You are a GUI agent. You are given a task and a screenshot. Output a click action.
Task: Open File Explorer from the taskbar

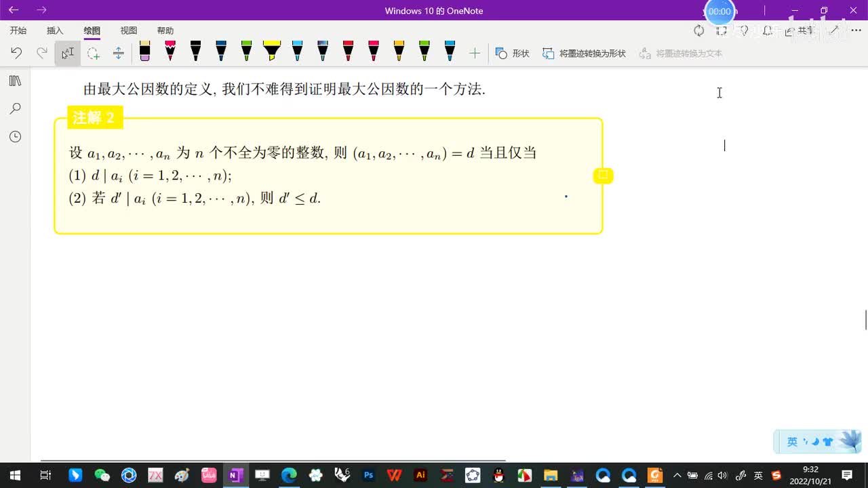(551, 475)
